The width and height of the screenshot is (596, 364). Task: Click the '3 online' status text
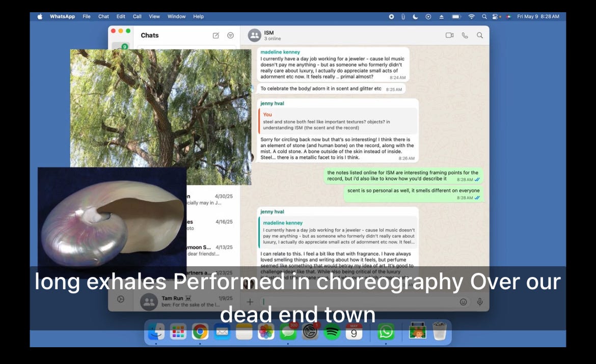click(273, 39)
